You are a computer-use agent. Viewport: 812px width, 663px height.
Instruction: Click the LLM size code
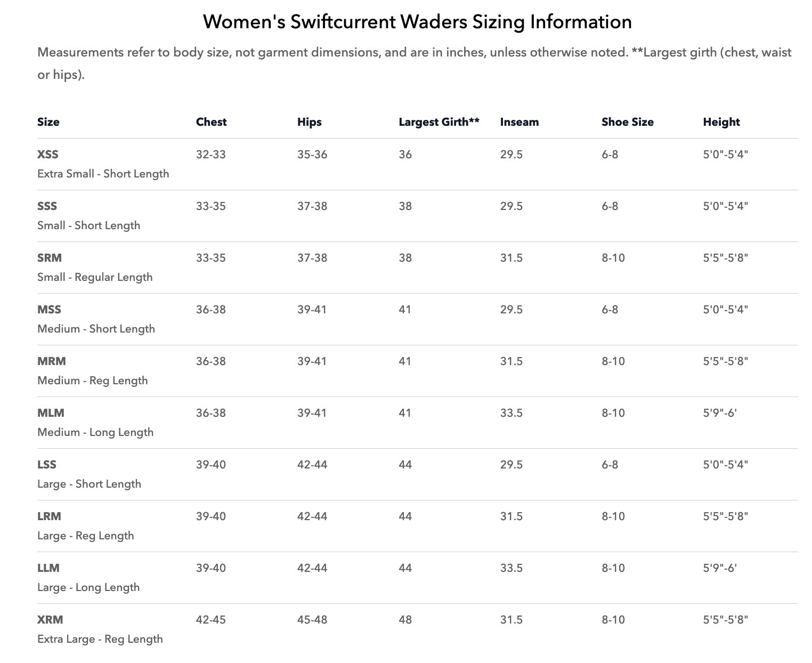[x=48, y=568]
